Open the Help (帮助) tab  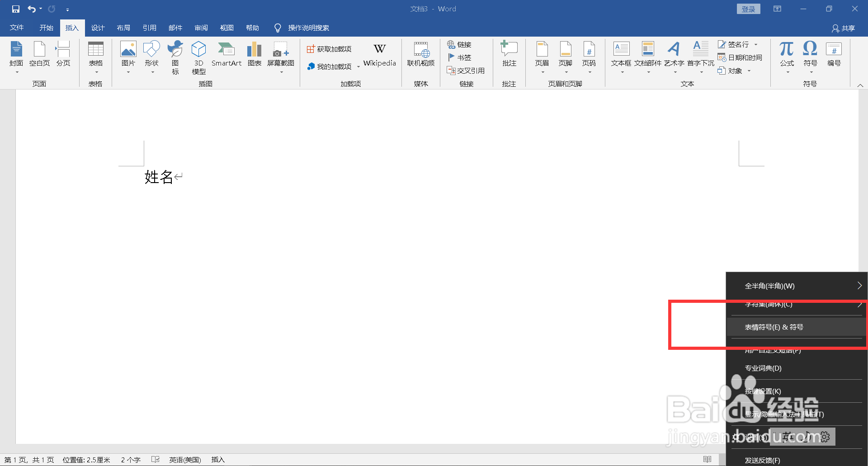pyautogui.click(x=253, y=28)
